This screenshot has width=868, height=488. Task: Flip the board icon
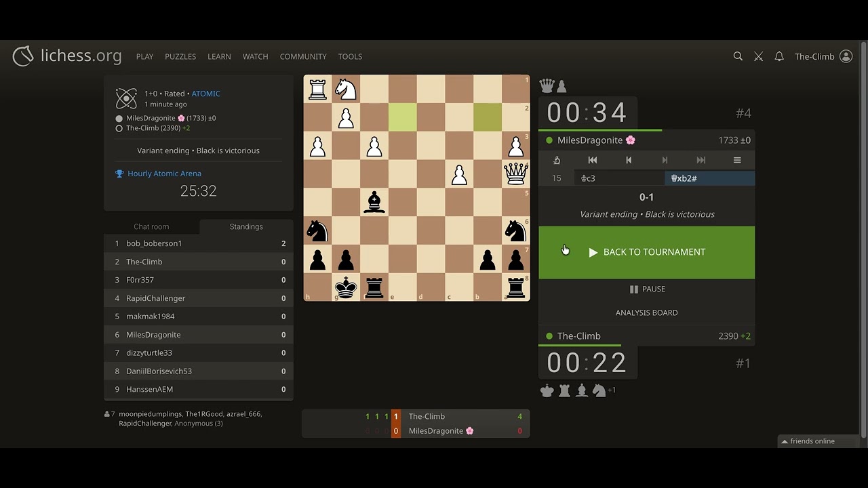click(x=557, y=160)
